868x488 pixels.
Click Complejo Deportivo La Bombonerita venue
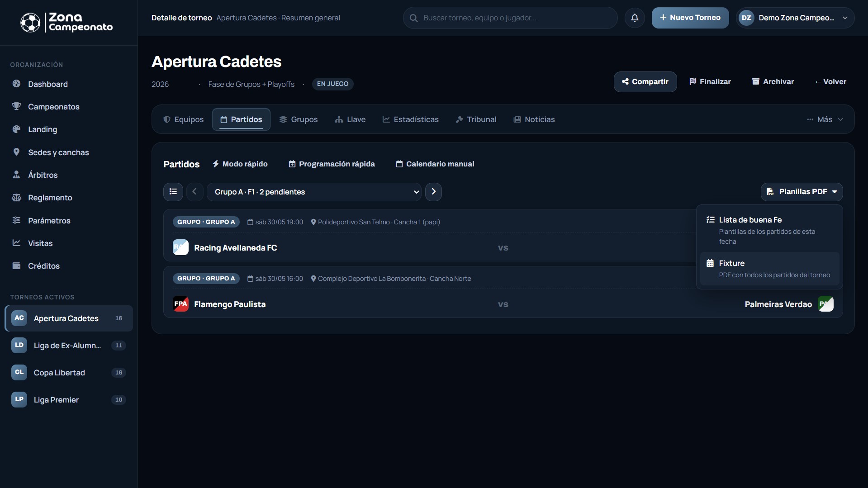click(391, 279)
